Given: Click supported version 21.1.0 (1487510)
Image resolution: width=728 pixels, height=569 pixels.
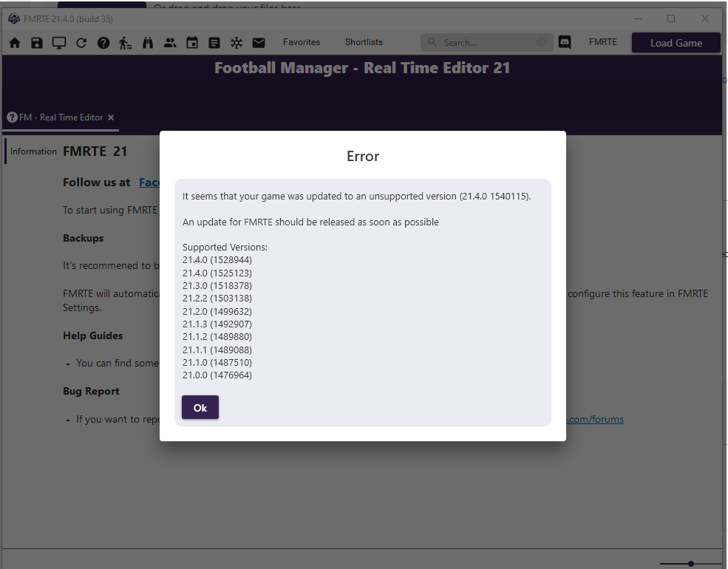Looking at the screenshot, I should 217,363.
